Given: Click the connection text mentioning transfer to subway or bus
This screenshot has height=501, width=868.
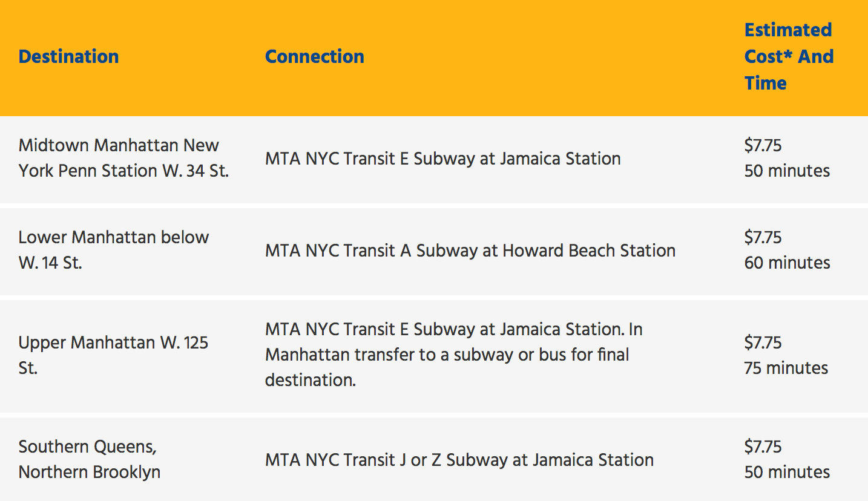Looking at the screenshot, I should tap(453, 355).
